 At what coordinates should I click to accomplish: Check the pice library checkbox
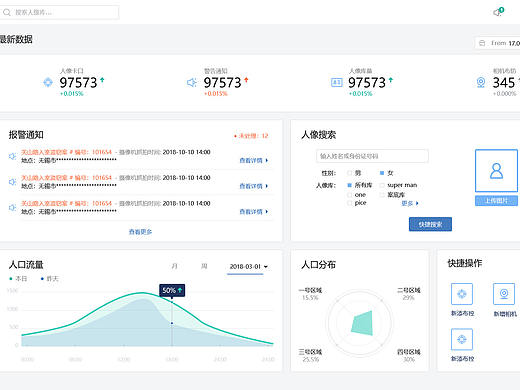coord(349,203)
